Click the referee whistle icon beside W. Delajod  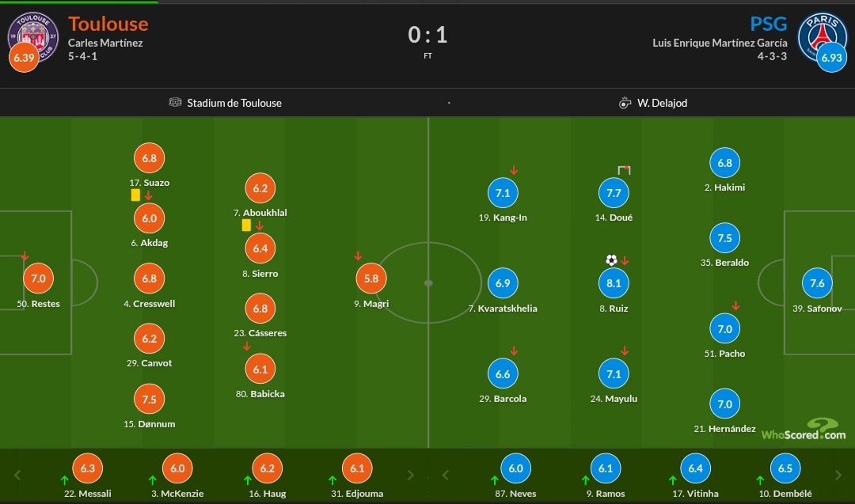pyautogui.click(x=625, y=102)
